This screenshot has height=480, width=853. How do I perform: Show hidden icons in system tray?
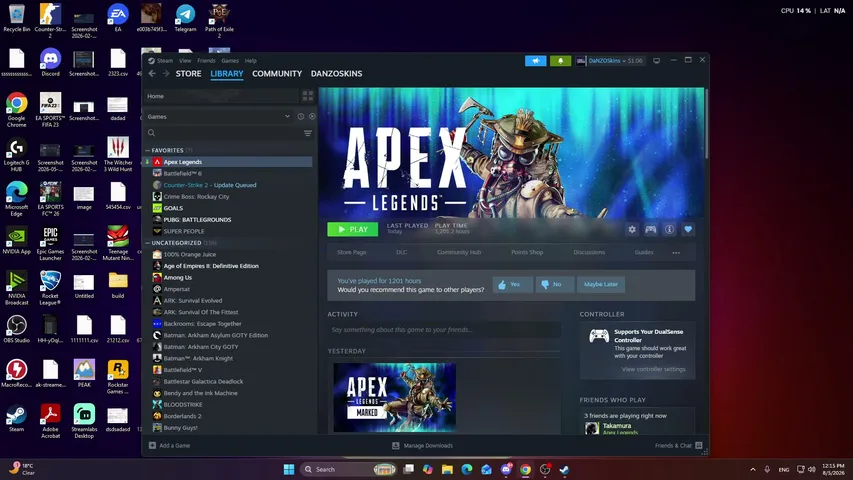752,469
